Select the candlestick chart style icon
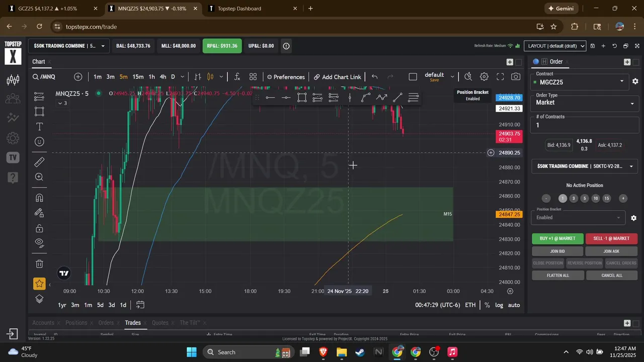644x362 pixels. point(210,77)
